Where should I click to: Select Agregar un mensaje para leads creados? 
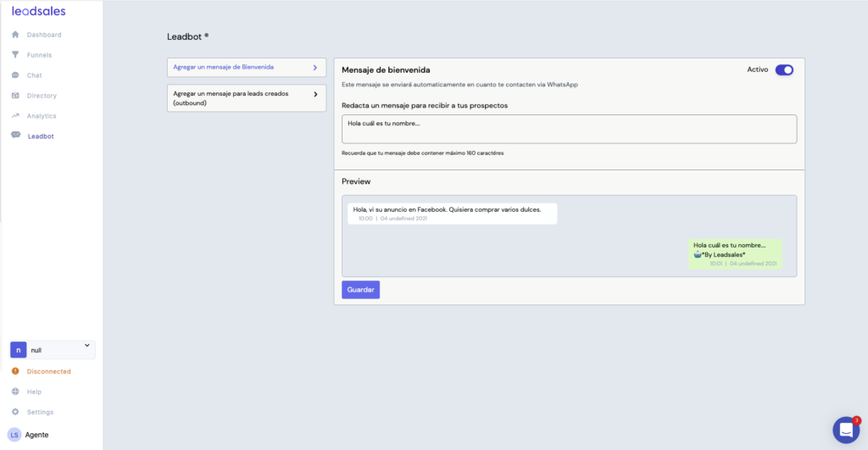coord(247,98)
